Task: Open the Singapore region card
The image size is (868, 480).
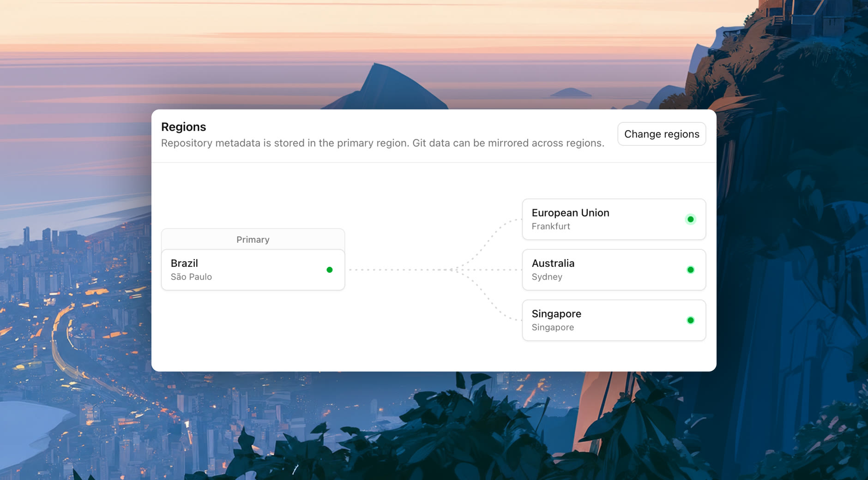Action: (614, 320)
